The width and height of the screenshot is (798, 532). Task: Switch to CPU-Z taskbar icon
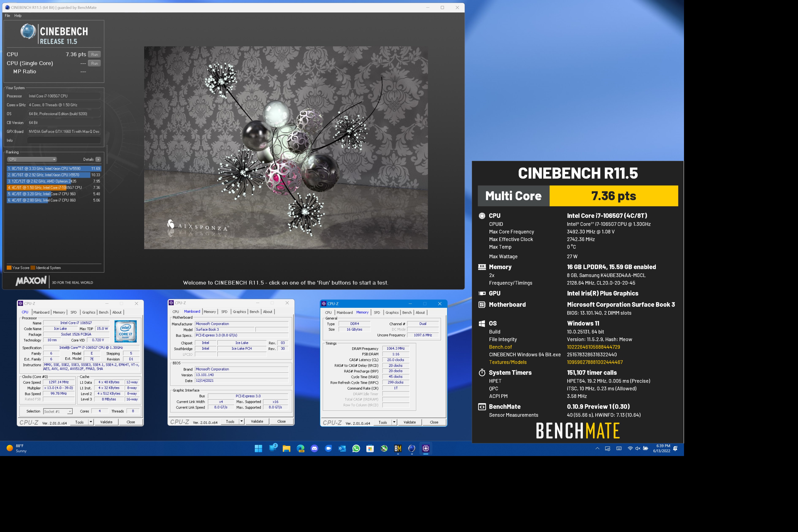[x=426, y=449]
